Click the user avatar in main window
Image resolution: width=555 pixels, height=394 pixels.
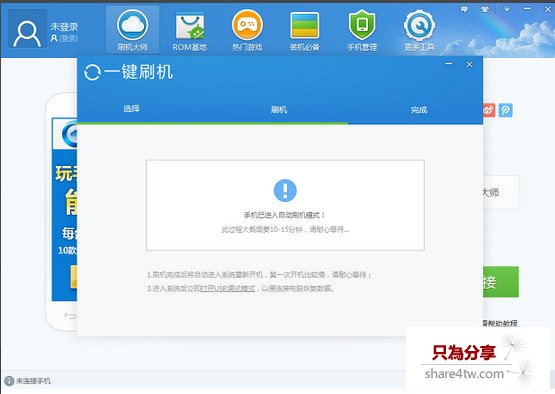[x=27, y=29]
